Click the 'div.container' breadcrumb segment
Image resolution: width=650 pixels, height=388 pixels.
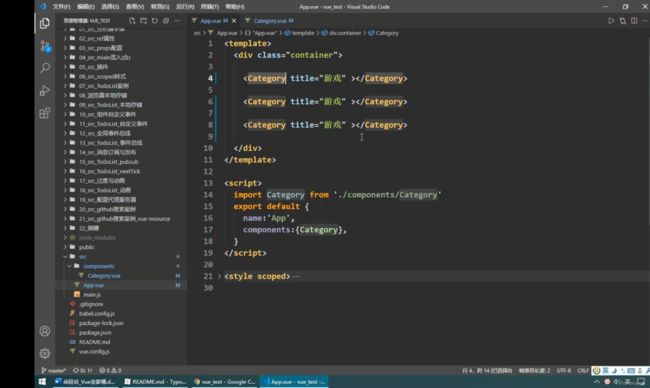[344, 33]
